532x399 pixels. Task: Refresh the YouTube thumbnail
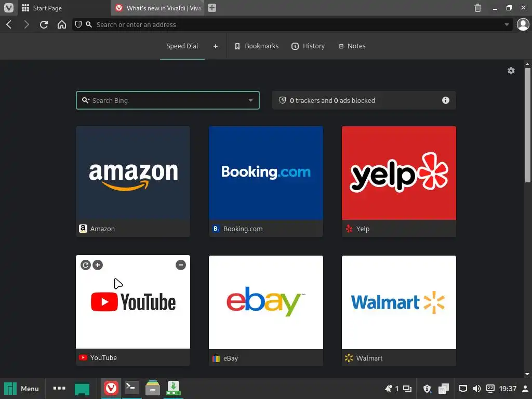[x=86, y=265]
